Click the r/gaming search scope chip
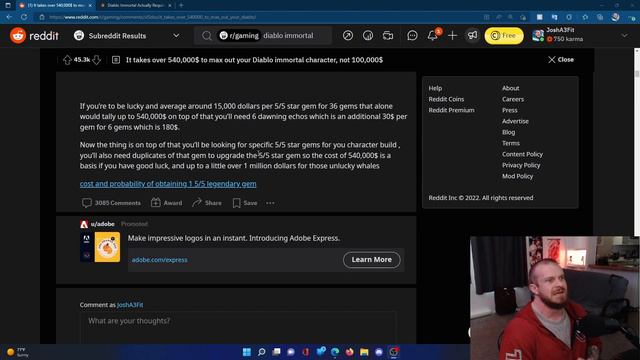 pos(239,36)
